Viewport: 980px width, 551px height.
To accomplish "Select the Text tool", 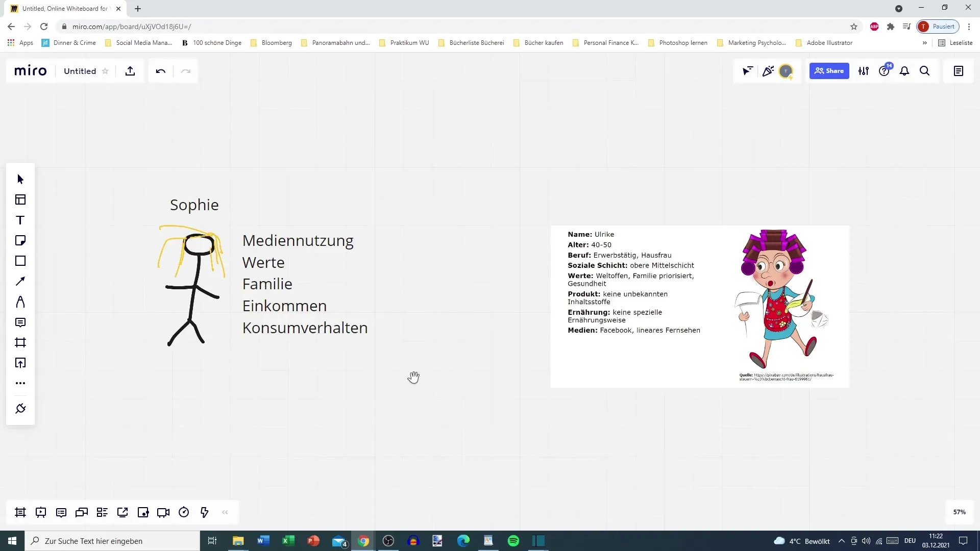I will [20, 220].
